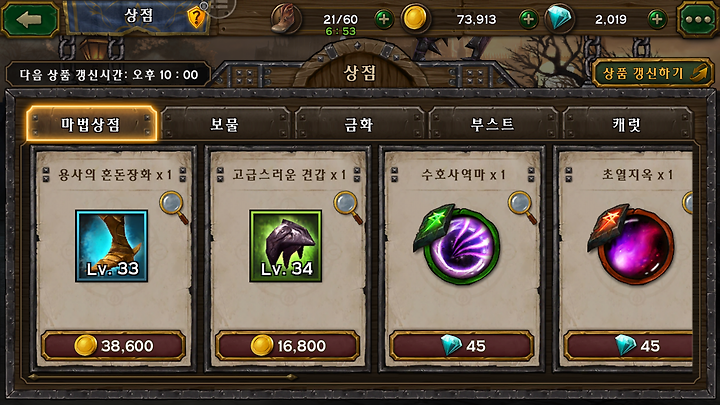The width and height of the screenshot is (720, 405).
Task: Open the 부스트 tab
Action: [x=493, y=124]
